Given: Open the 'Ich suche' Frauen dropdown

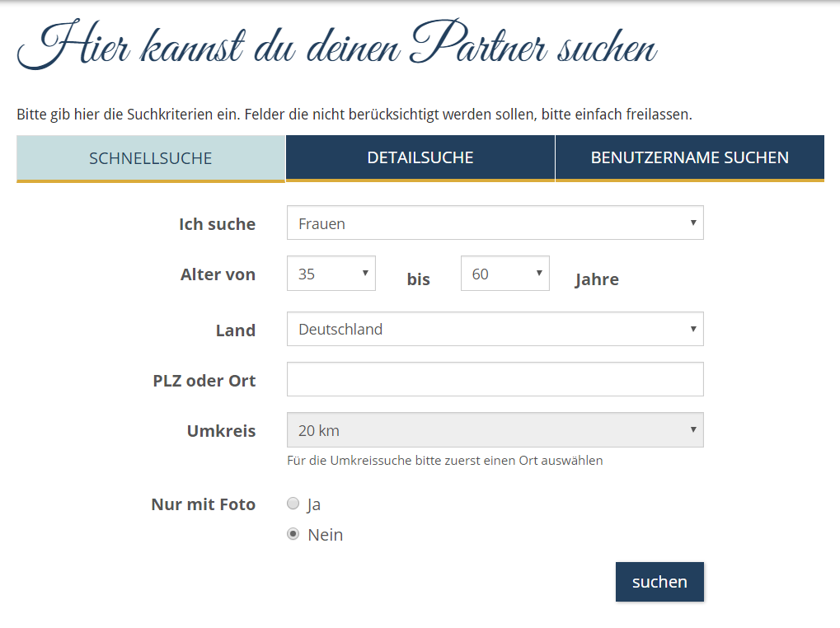Looking at the screenshot, I should pos(495,223).
